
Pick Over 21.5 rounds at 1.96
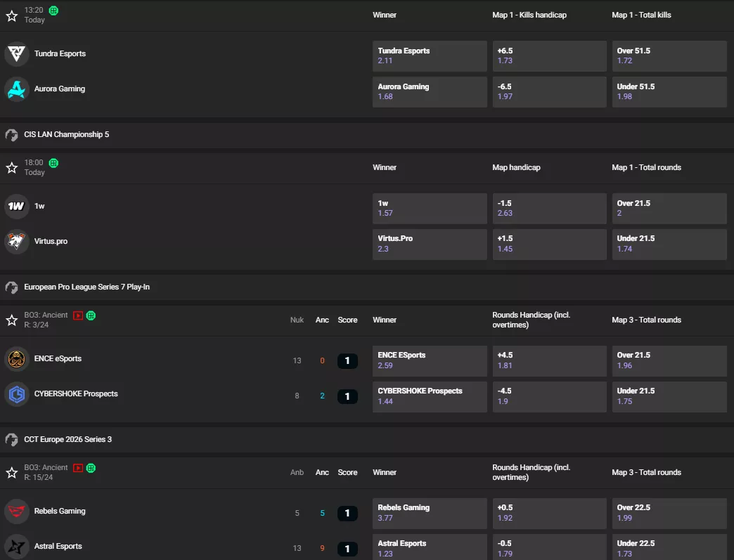pos(669,361)
